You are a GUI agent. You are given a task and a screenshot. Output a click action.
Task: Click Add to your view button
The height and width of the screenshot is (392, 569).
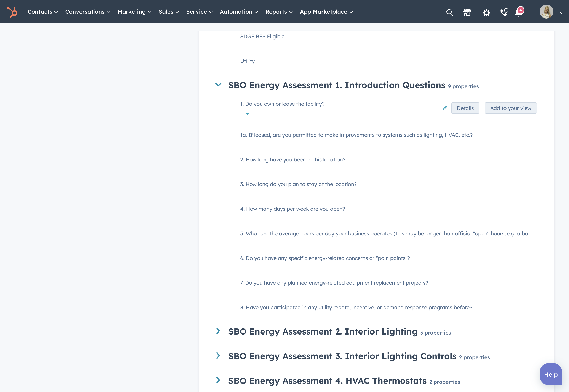click(511, 108)
